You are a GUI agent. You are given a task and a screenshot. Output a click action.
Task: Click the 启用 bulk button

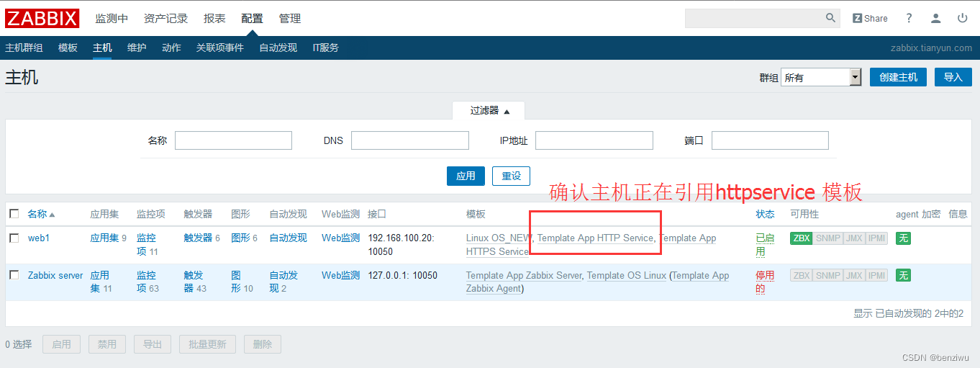(61, 344)
